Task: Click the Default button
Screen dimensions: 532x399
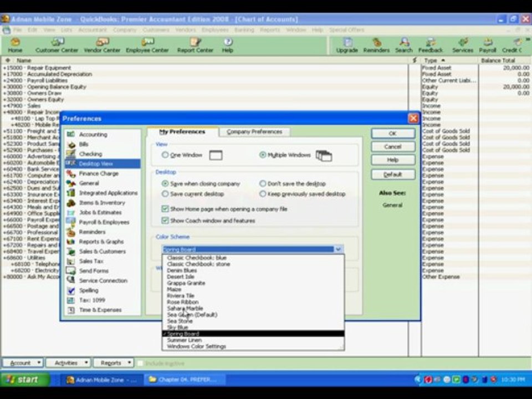Action: (392, 175)
